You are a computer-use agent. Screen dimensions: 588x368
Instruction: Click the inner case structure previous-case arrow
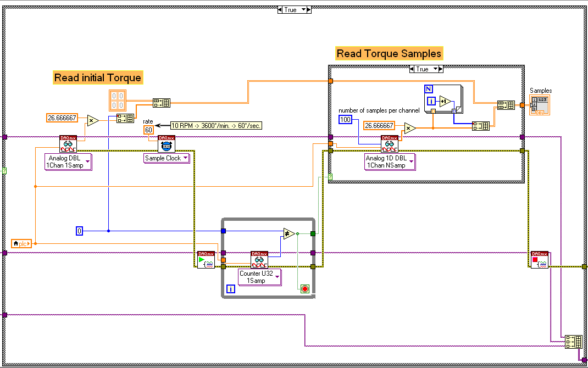coord(412,69)
